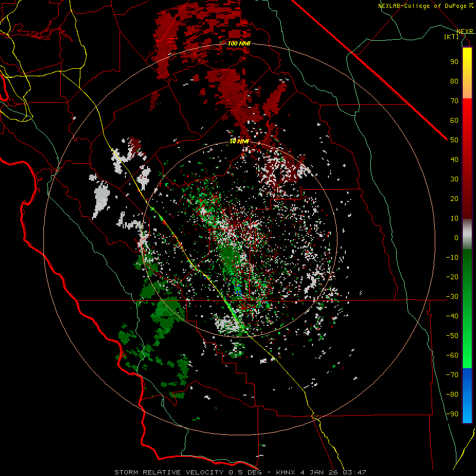This screenshot has width=476, height=476.
Task: Click the "-50" value on the velocity scale
Action: point(452,336)
